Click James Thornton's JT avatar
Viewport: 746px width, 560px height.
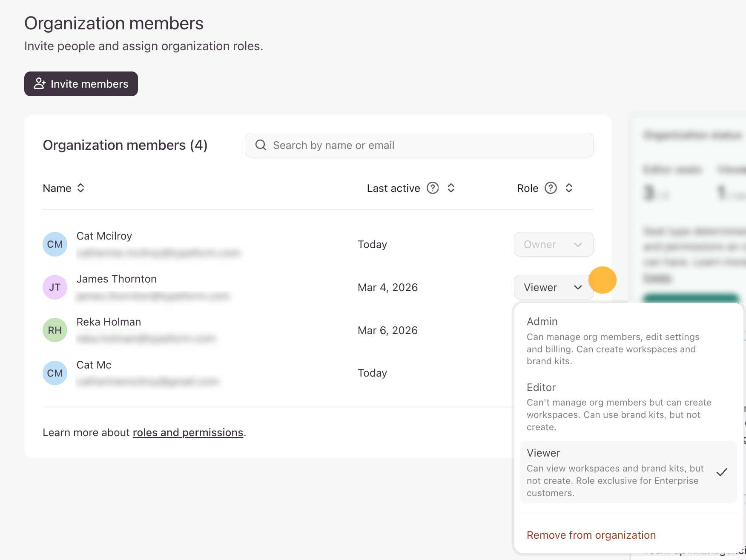tap(55, 287)
